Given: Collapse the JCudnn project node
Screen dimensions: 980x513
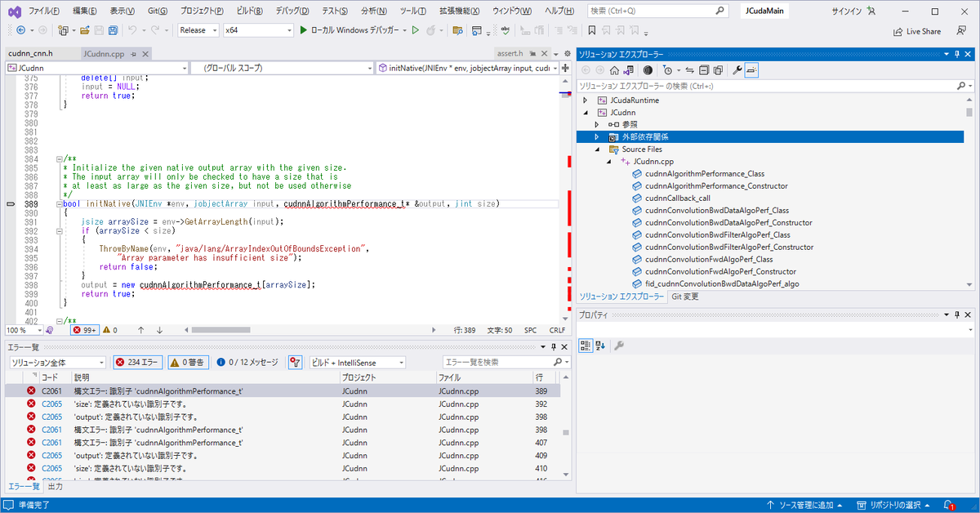Looking at the screenshot, I should [x=585, y=113].
